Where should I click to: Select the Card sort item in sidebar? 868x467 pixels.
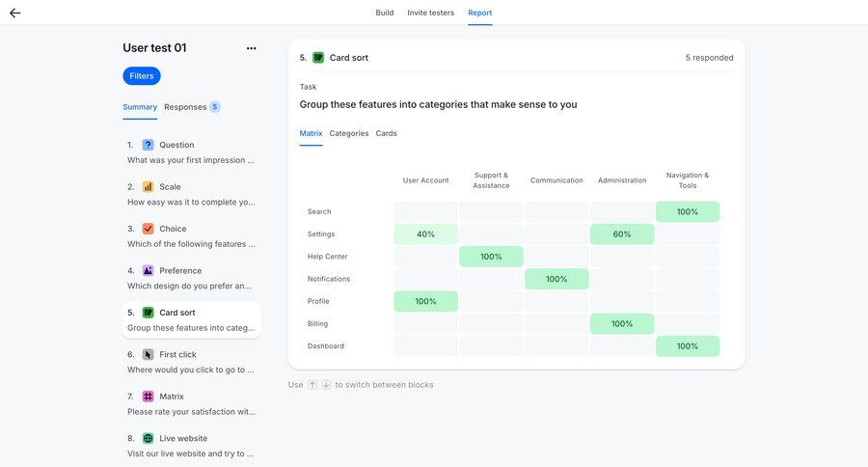coord(191,319)
